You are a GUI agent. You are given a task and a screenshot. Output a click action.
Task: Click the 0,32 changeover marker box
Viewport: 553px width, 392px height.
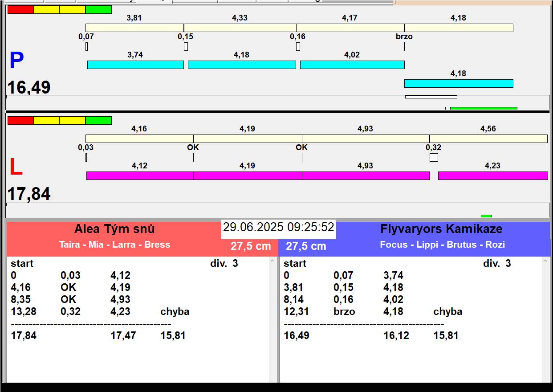tap(434, 157)
